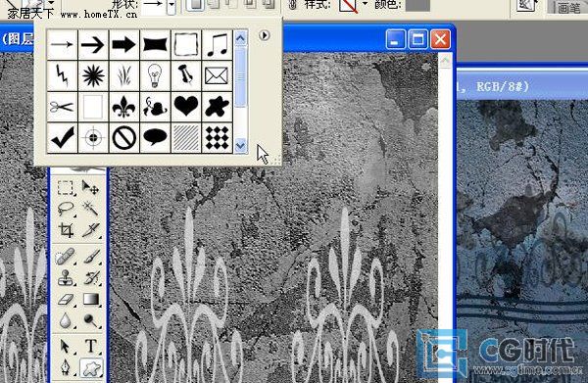Select the medium-weight arrow shape
Screen dimensions: 588x383
point(93,45)
